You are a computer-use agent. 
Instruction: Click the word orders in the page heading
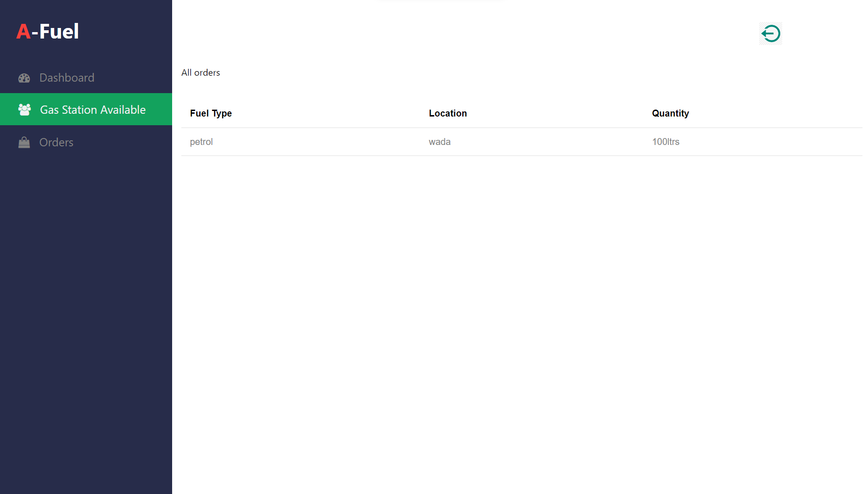tap(207, 72)
